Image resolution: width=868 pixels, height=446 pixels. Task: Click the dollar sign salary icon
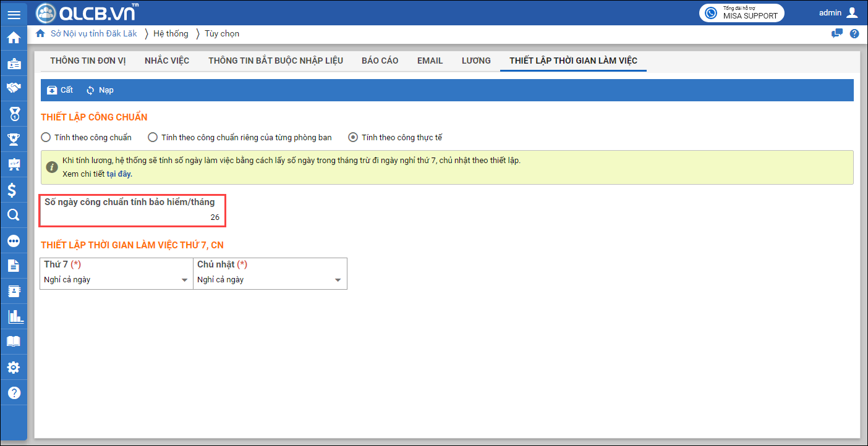pyautogui.click(x=14, y=190)
